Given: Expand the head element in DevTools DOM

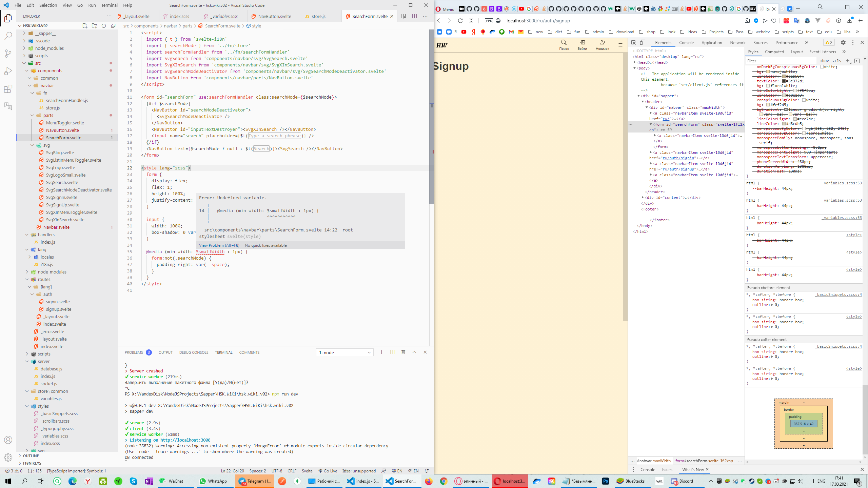Looking at the screenshot, I should click(634, 62).
